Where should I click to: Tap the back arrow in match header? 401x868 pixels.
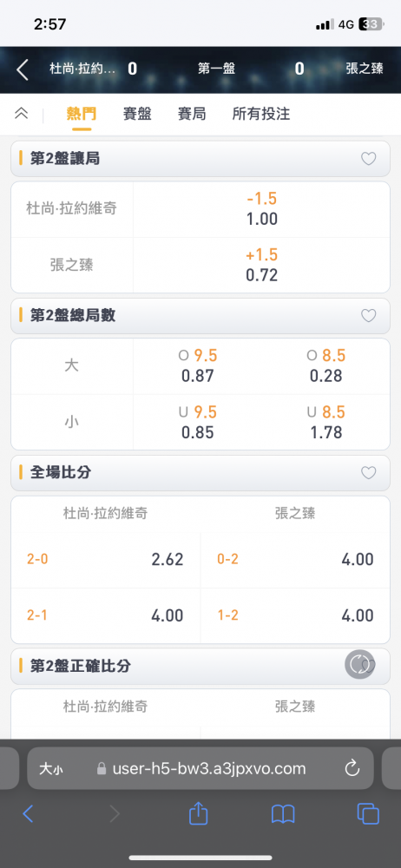tap(23, 69)
